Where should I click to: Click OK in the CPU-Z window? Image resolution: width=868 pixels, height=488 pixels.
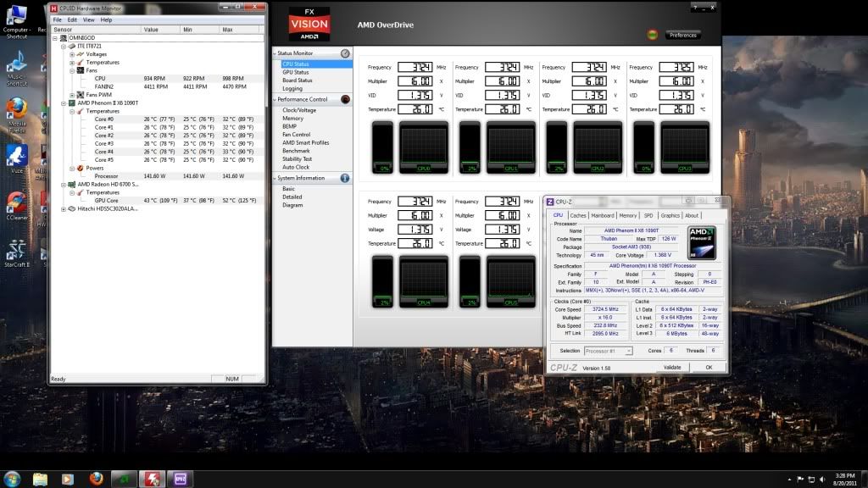point(709,368)
